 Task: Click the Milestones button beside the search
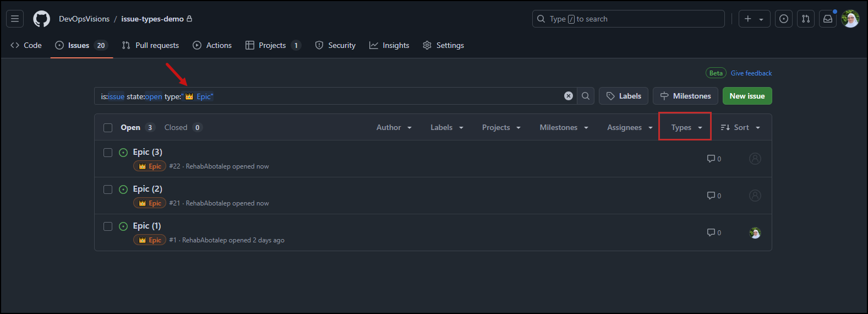click(685, 96)
